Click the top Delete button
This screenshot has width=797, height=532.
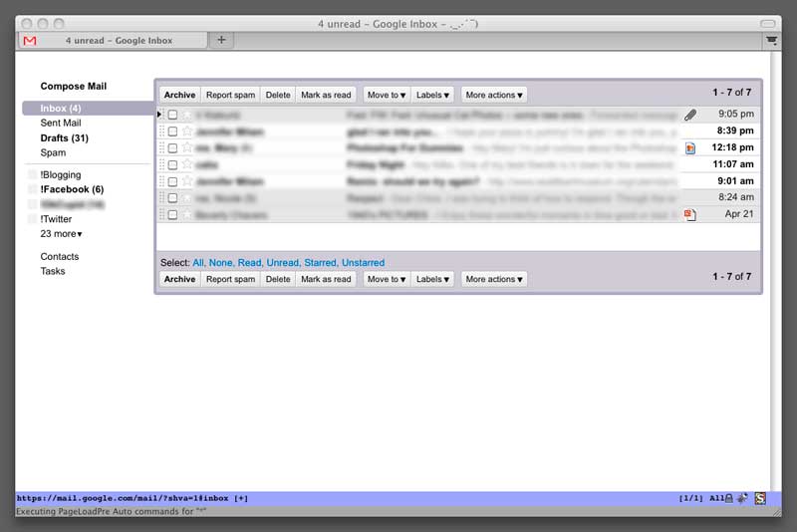(278, 95)
